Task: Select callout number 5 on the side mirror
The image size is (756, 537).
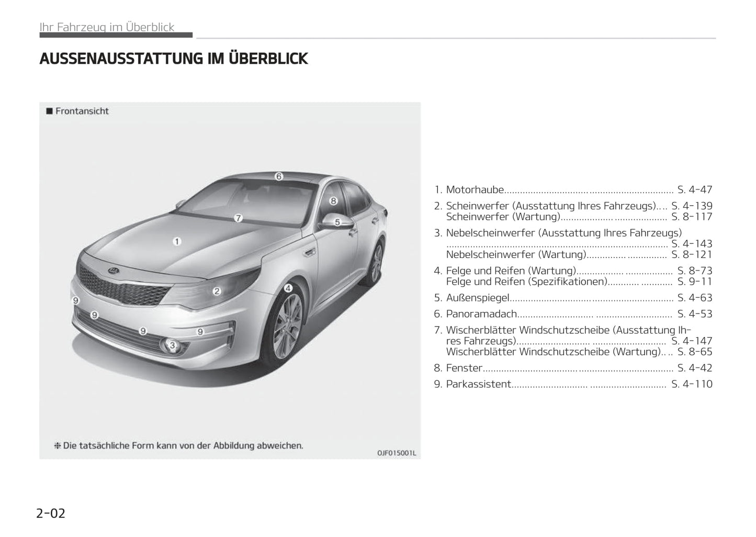Action: (x=337, y=222)
